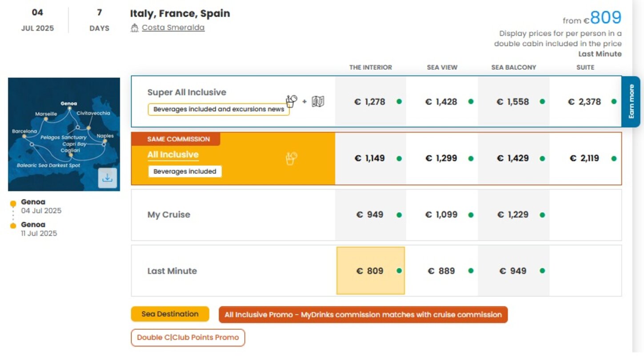
Task: Open the Earn more side tab
Action: [x=631, y=102]
